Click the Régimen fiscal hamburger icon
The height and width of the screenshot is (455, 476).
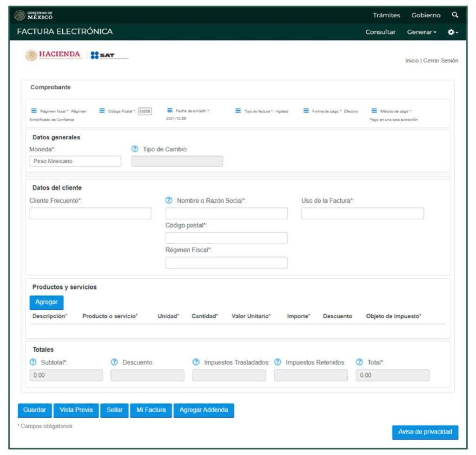tap(34, 111)
